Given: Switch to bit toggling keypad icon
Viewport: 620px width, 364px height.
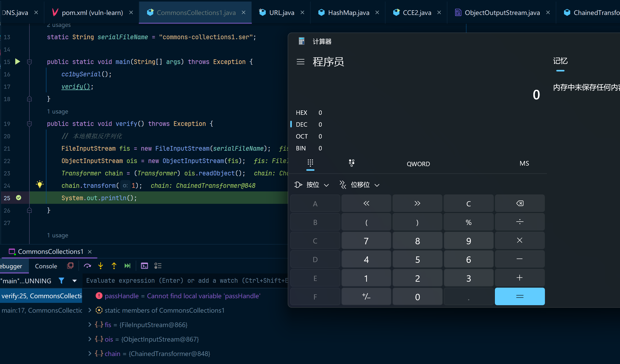Looking at the screenshot, I should (x=351, y=163).
